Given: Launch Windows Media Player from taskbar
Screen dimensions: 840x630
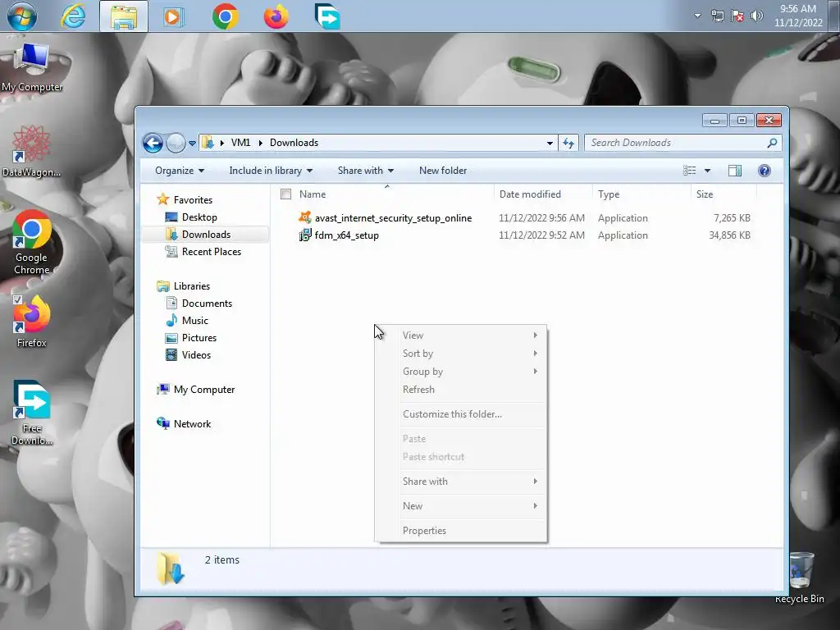Looking at the screenshot, I should coord(174,16).
